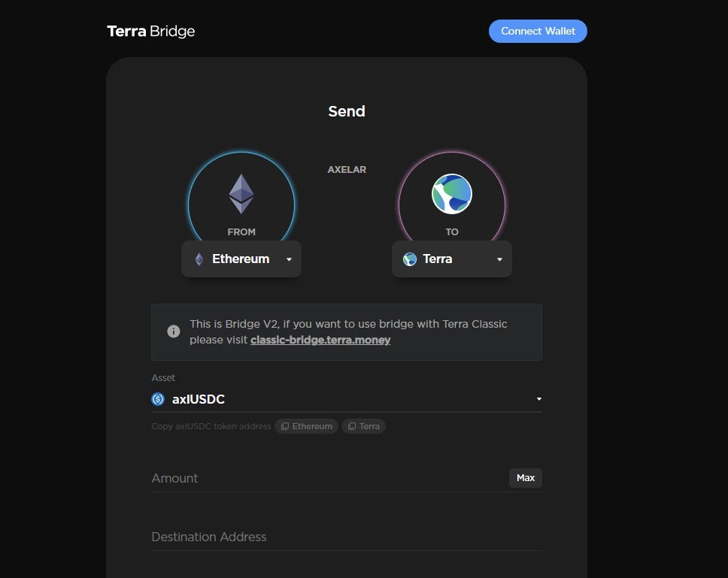Click the large Terra globe logo in TO circle
728x578 pixels.
(452, 194)
